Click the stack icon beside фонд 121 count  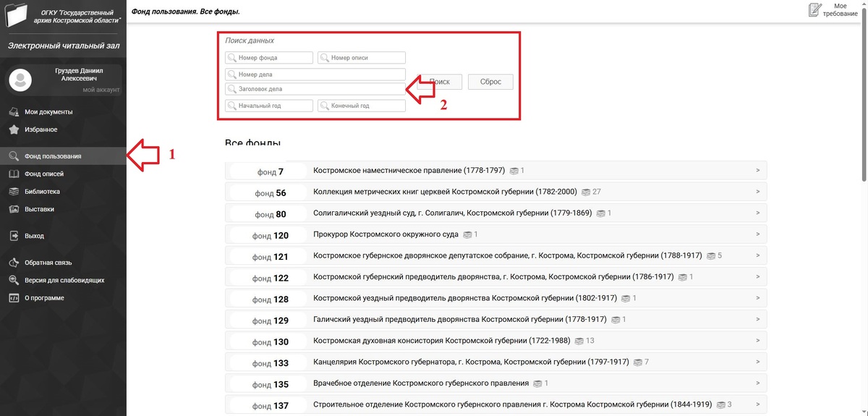point(711,256)
